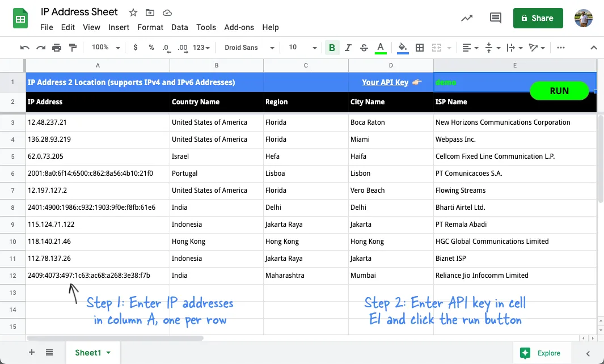Open the font family dropdown

[248, 48]
